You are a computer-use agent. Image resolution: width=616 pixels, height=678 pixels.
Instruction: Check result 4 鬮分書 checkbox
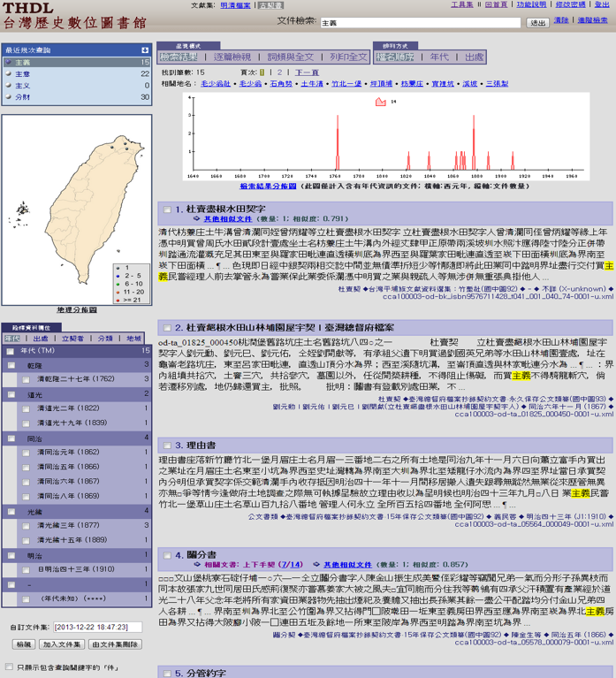coord(167,555)
